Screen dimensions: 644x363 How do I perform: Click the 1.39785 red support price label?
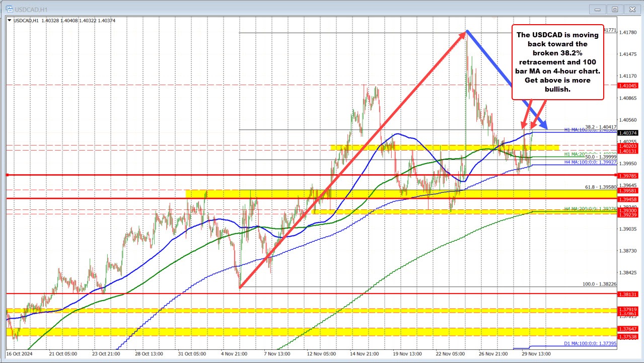629,175
